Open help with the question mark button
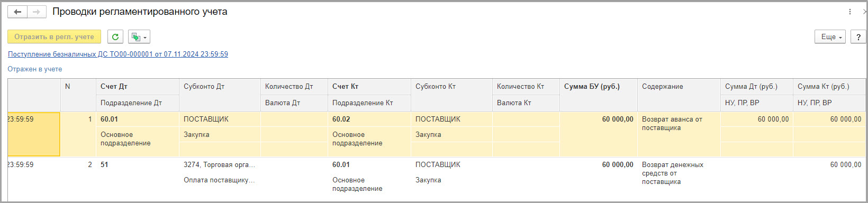This screenshot has width=868, height=203. click(x=858, y=37)
